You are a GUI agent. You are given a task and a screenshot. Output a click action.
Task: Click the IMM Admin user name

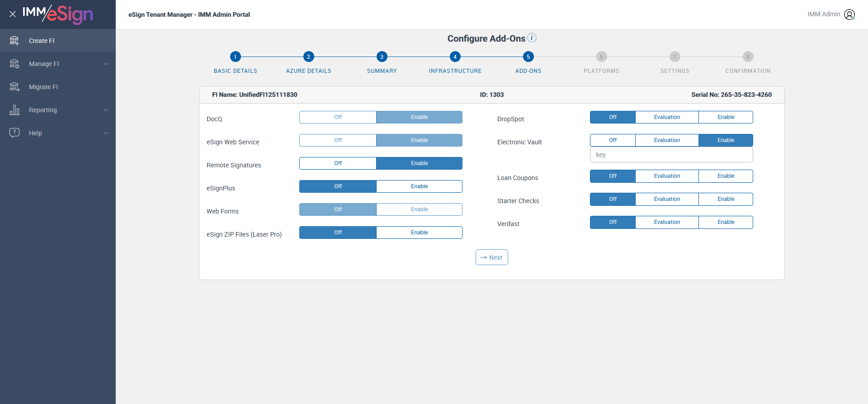(824, 14)
